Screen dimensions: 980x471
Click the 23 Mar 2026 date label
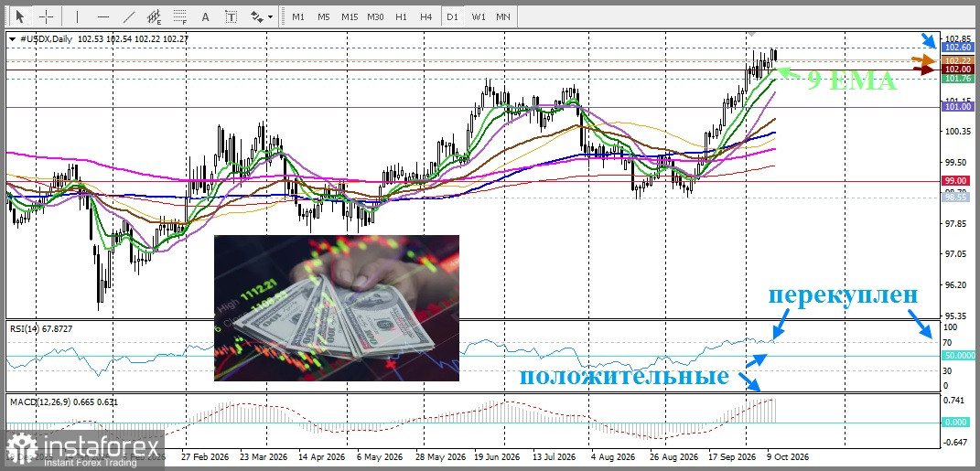pos(263,456)
